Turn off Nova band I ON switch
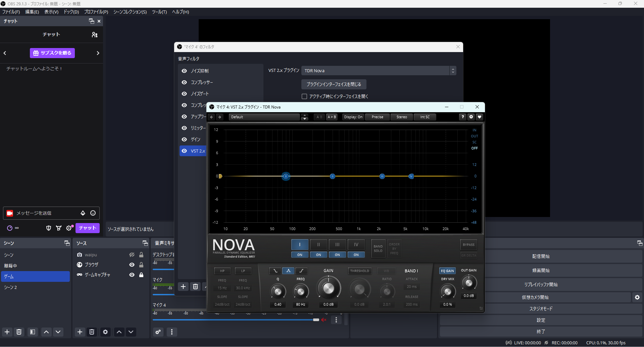644x347 pixels. (300, 255)
